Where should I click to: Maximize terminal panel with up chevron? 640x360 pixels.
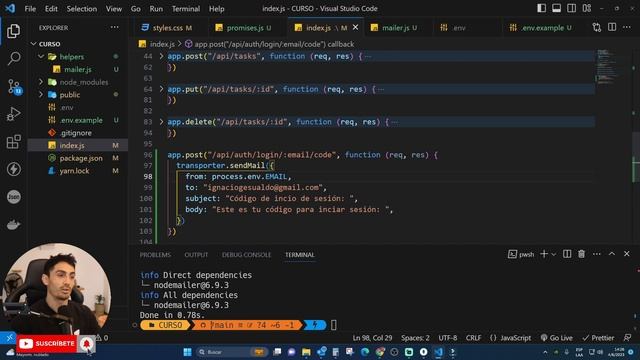pos(612,254)
